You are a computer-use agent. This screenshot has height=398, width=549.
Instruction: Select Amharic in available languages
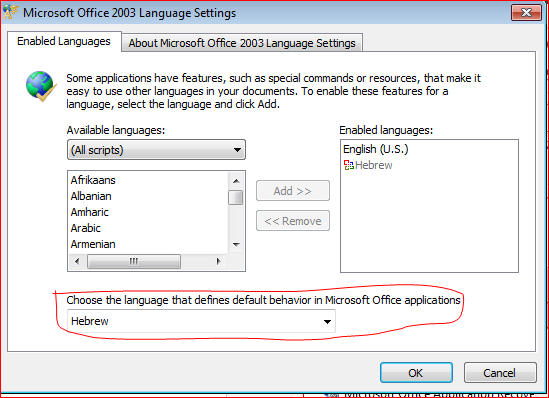(x=90, y=212)
